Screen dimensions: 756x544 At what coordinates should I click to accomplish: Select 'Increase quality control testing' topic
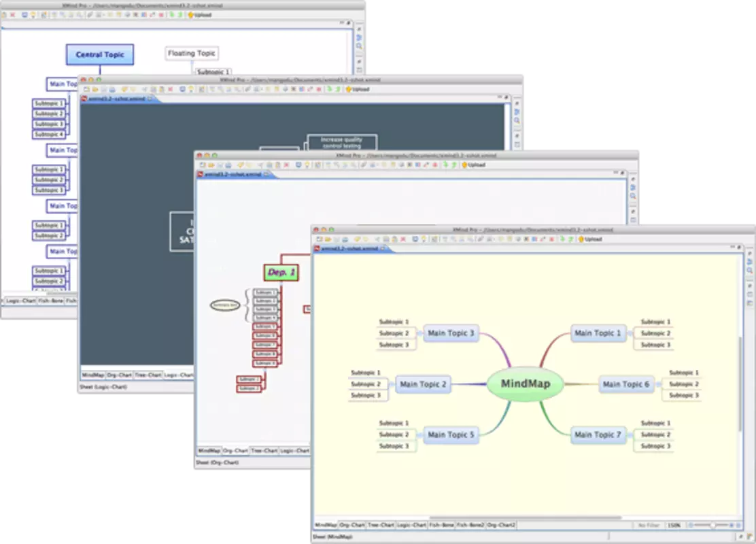tap(342, 142)
